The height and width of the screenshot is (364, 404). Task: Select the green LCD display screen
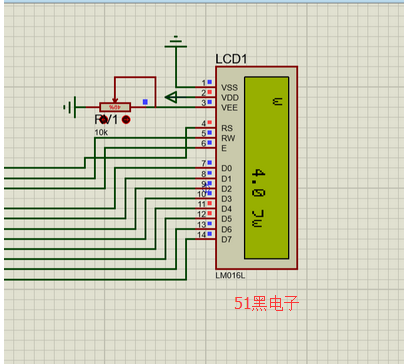266,168
